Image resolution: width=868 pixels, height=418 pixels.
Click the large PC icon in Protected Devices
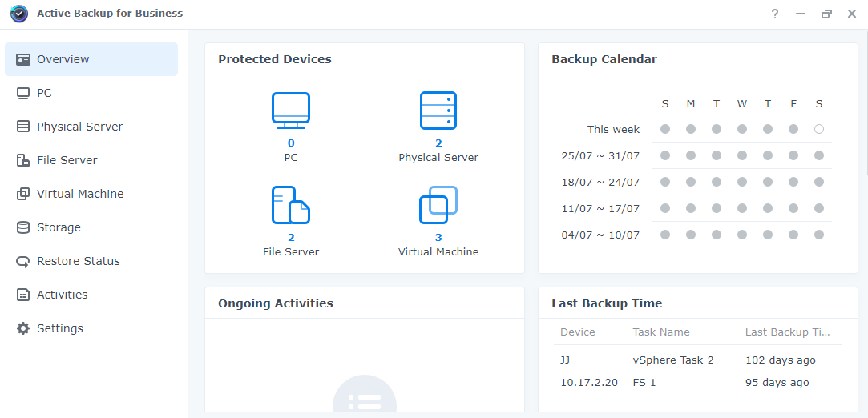click(291, 111)
